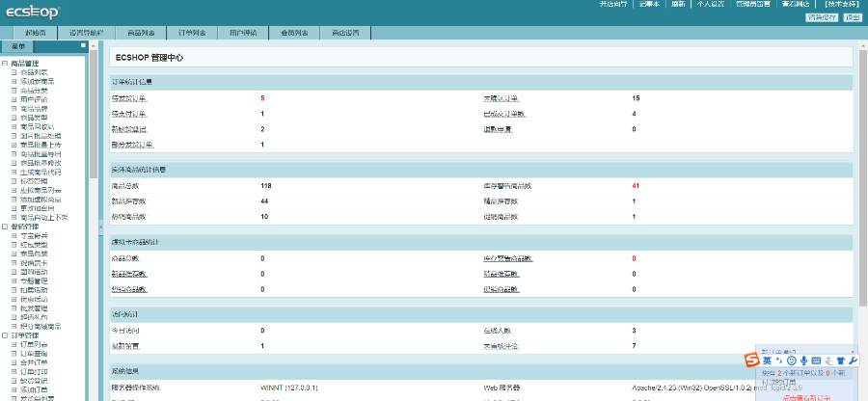Collapse the 订单管理 tree section

[5, 334]
